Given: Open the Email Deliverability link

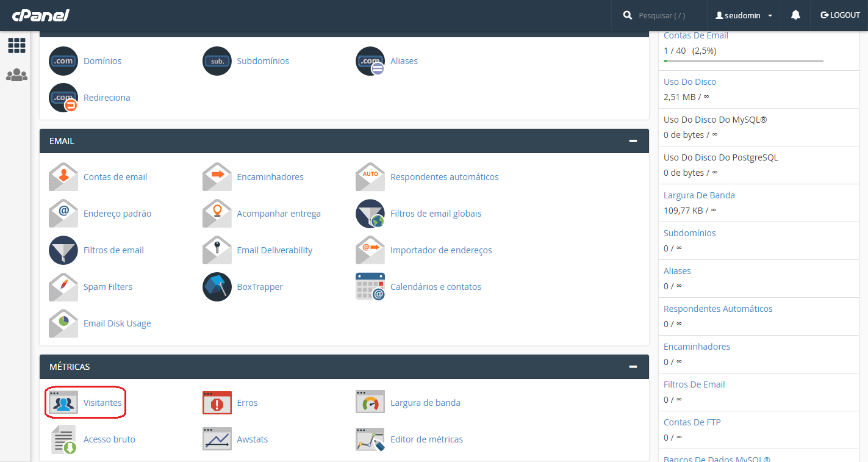Looking at the screenshot, I should pyautogui.click(x=274, y=250).
